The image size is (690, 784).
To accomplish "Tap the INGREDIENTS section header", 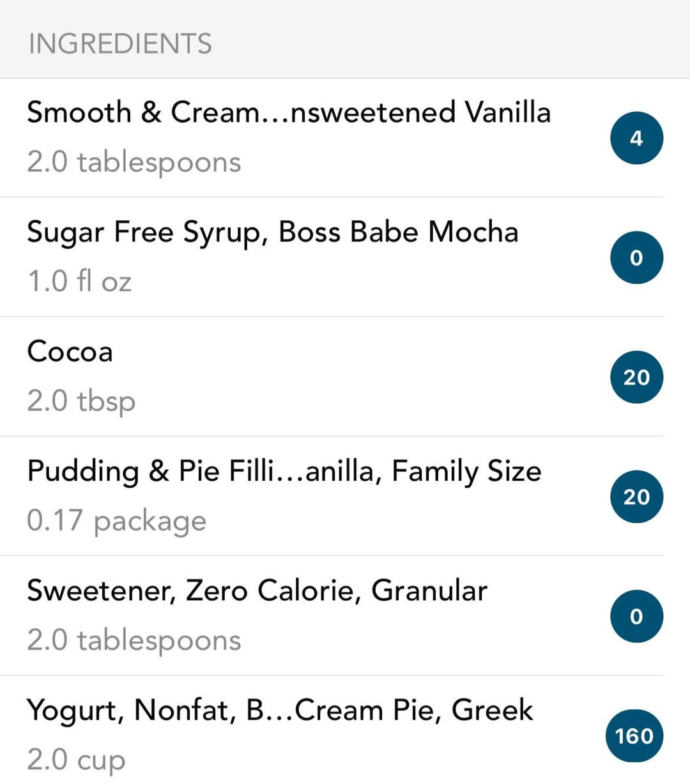I will point(120,44).
